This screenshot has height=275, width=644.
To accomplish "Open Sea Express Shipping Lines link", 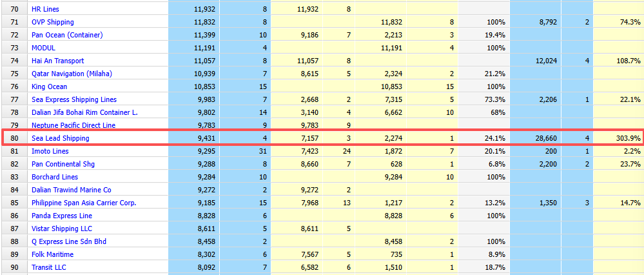I will 74,99.
